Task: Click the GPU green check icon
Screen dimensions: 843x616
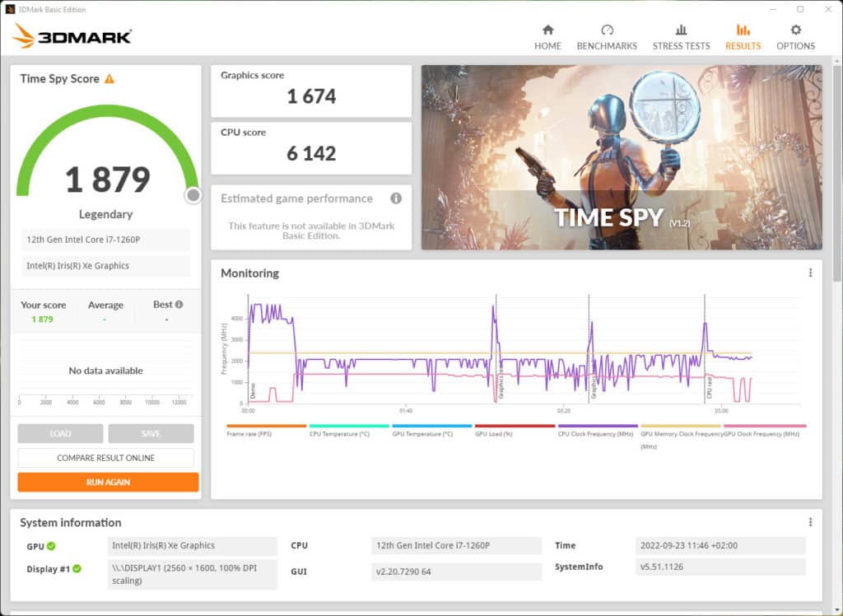Action: coord(51,546)
